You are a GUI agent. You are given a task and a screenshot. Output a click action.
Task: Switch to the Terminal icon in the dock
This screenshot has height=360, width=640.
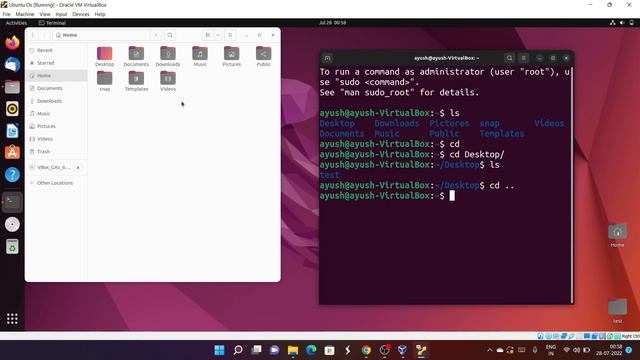[x=12, y=202]
